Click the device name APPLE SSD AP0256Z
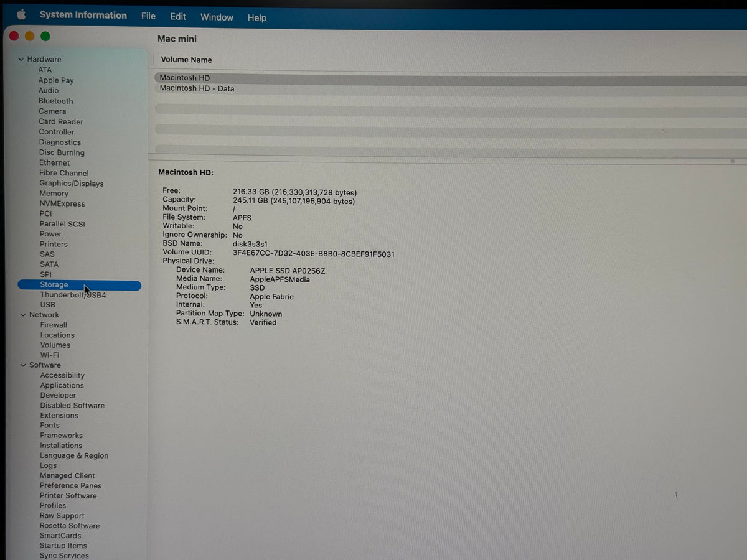Image resolution: width=747 pixels, height=560 pixels. [288, 271]
